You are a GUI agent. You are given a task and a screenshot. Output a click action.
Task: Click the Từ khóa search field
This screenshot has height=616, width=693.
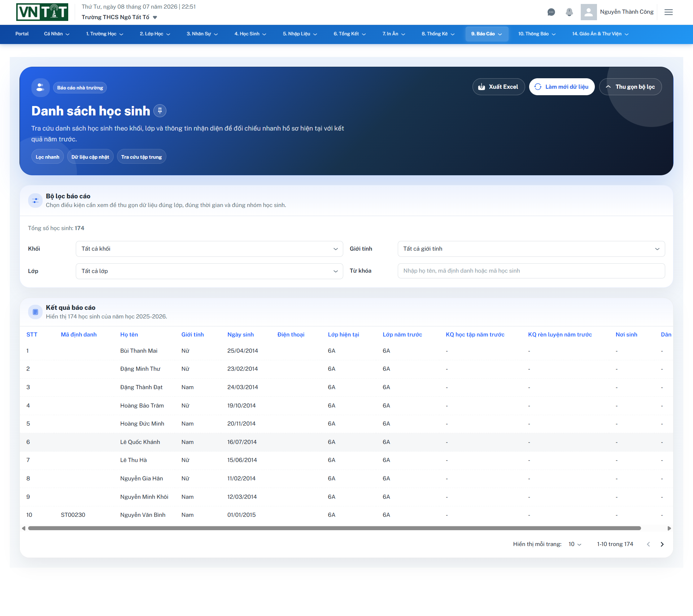pos(531,271)
